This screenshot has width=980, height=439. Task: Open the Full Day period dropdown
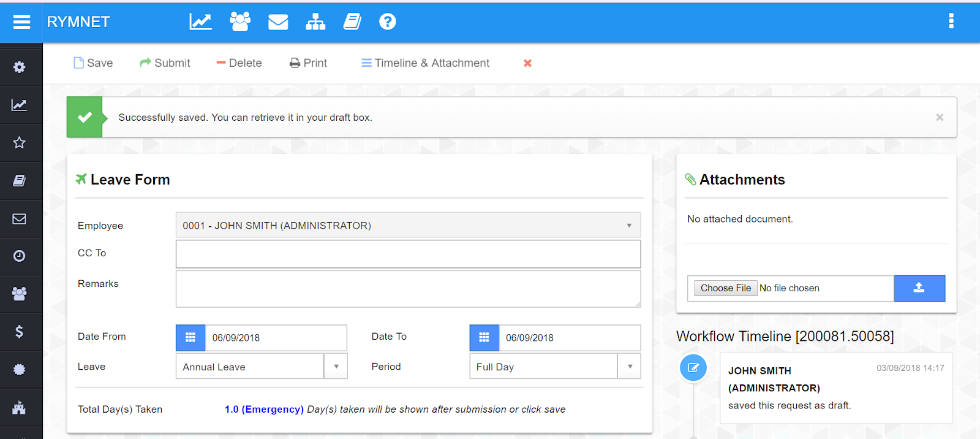pyautogui.click(x=629, y=367)
